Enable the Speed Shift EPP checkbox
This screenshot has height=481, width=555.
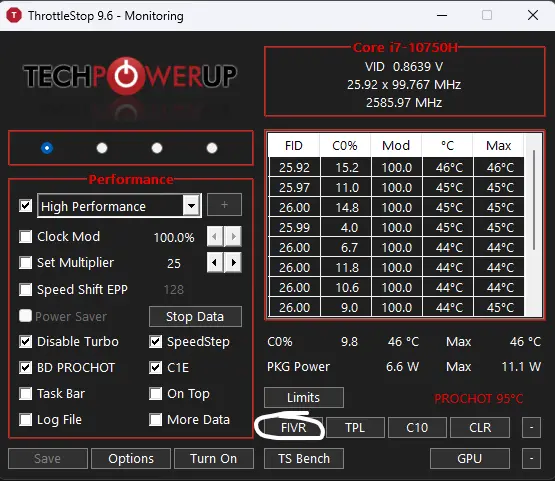coord(25,289)
